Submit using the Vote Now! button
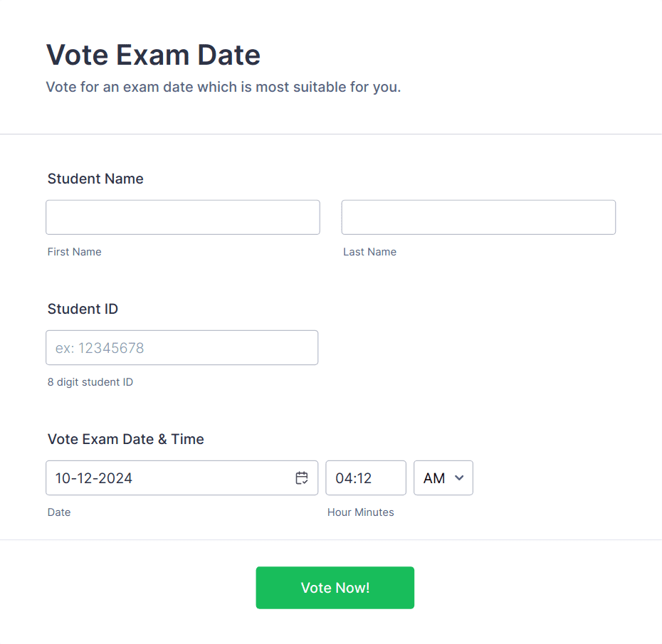 [x=335, y=588]
